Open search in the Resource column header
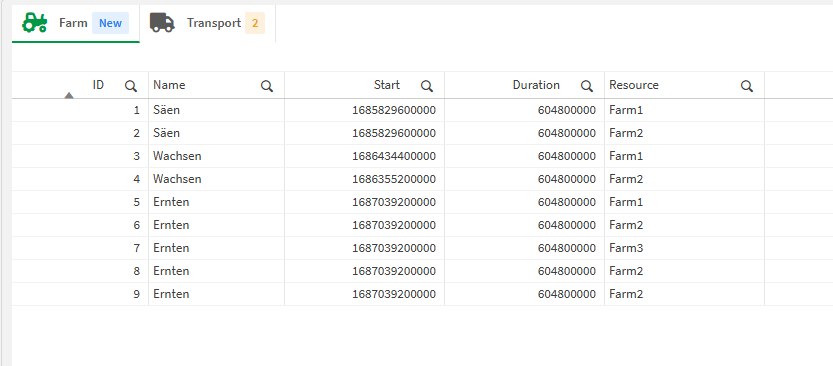Image resolution: width=833 pixels, height=366 pixels. point(747,86)
